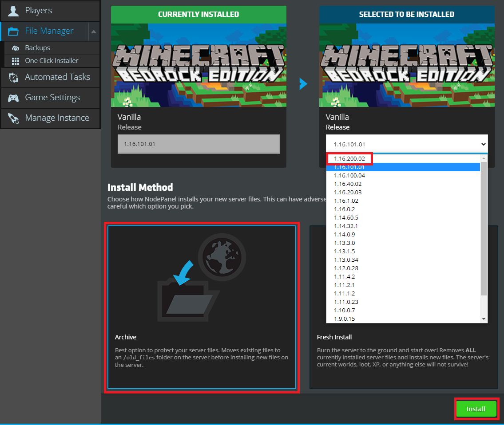Viewport: 504px width, 425px height.
Task: Click the One Click Installer grid icon
Action: click(16, 61)
